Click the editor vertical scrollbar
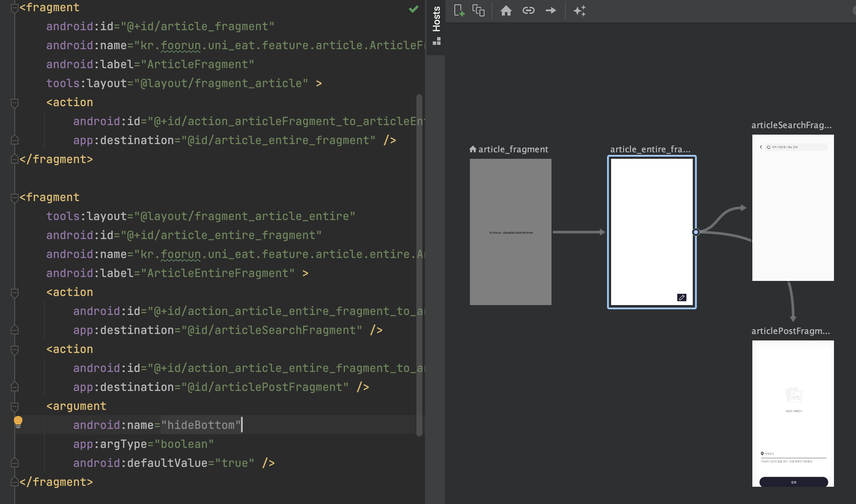This screenshot has width=856, height=504. 419,264
